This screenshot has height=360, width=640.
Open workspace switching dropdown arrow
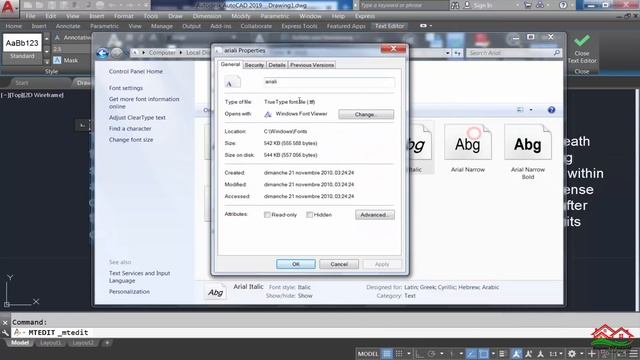tap(582, 353)
